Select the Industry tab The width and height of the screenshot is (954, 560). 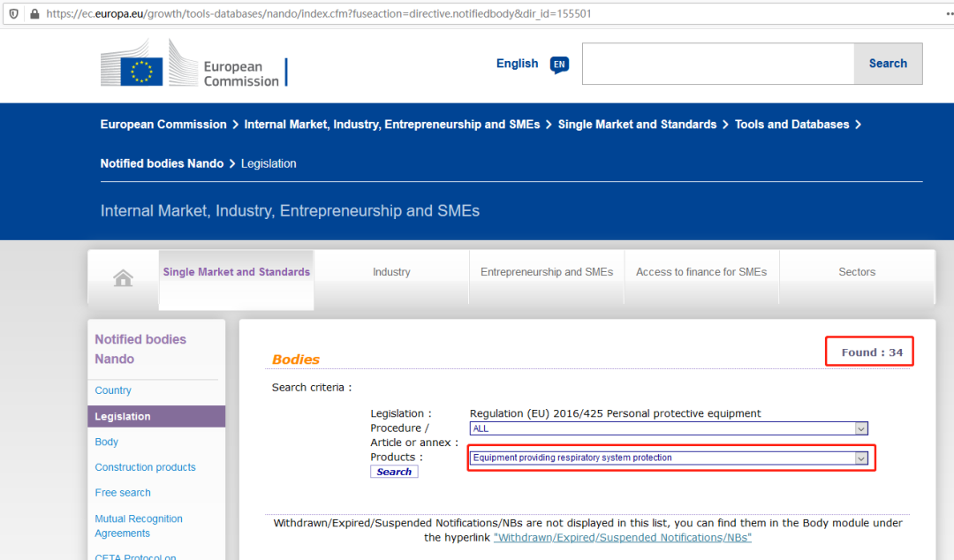click(391, 272)
